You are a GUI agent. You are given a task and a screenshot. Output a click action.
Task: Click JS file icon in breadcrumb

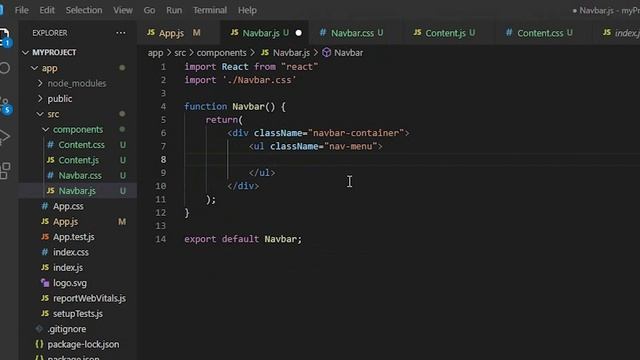265,53
